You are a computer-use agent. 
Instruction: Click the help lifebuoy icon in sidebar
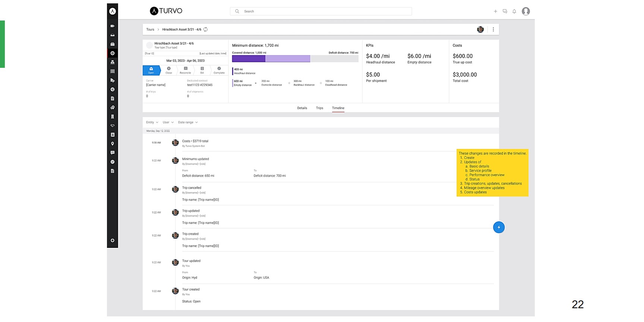113,240
